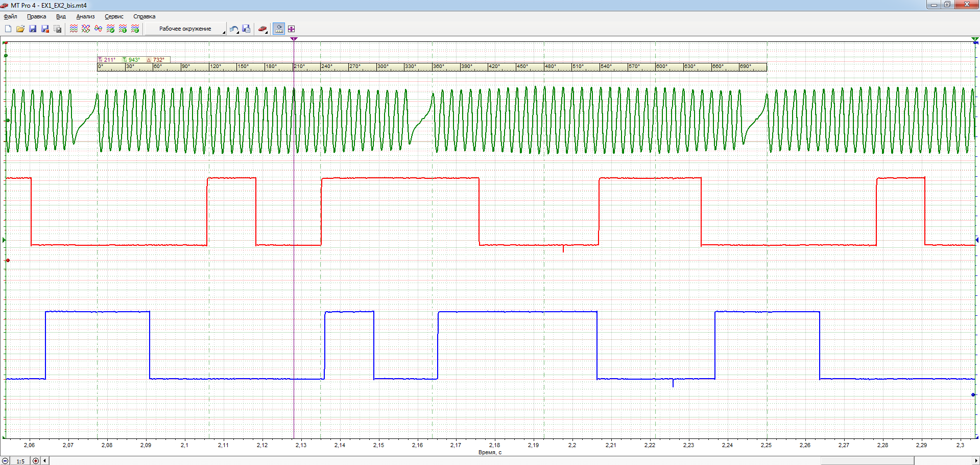Image resolution: width=980 pixels, height=465 pixels.
Task: Click the 1:5 zoom scale button
Action: [x=20, y=461]
